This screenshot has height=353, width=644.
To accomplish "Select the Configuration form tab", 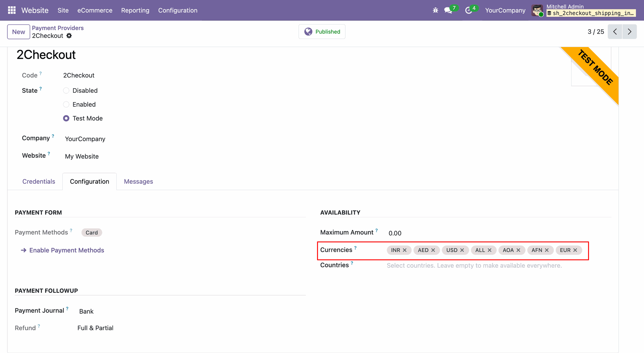I will tap(90, 181).
